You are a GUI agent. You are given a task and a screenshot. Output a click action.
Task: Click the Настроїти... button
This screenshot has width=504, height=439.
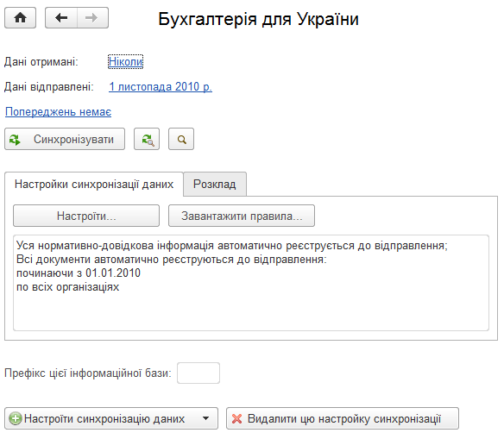(x=86, y=216)
